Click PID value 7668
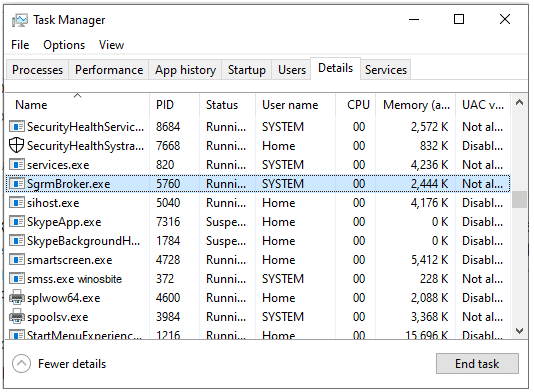Image resolution: width=534 pixels, height=392 pixels. tap(168, 146)
